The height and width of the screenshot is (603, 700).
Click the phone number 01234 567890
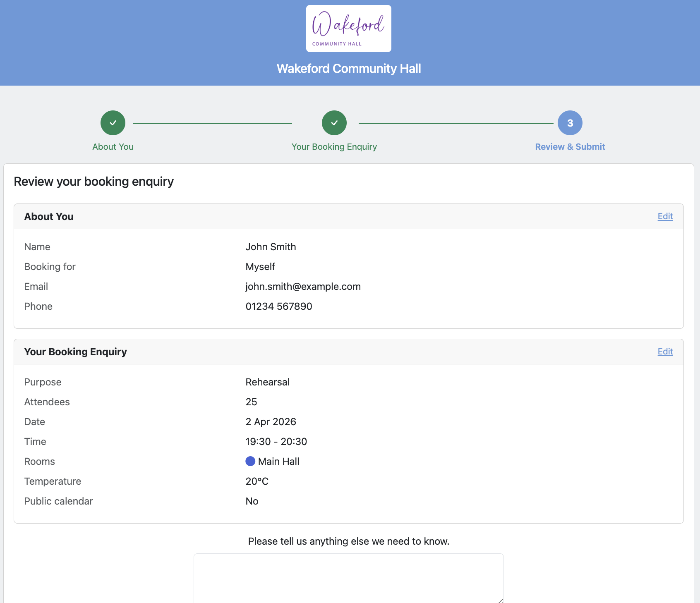[x=278, y=306]
